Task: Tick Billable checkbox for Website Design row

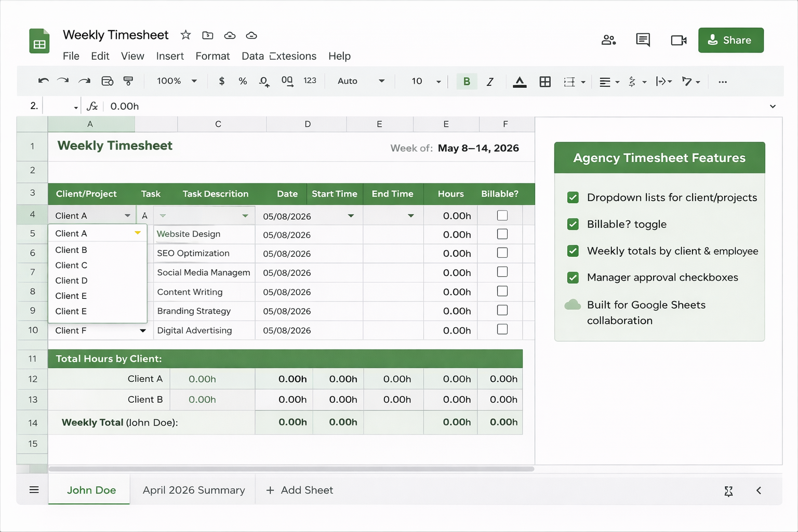Action: (502, 234)
